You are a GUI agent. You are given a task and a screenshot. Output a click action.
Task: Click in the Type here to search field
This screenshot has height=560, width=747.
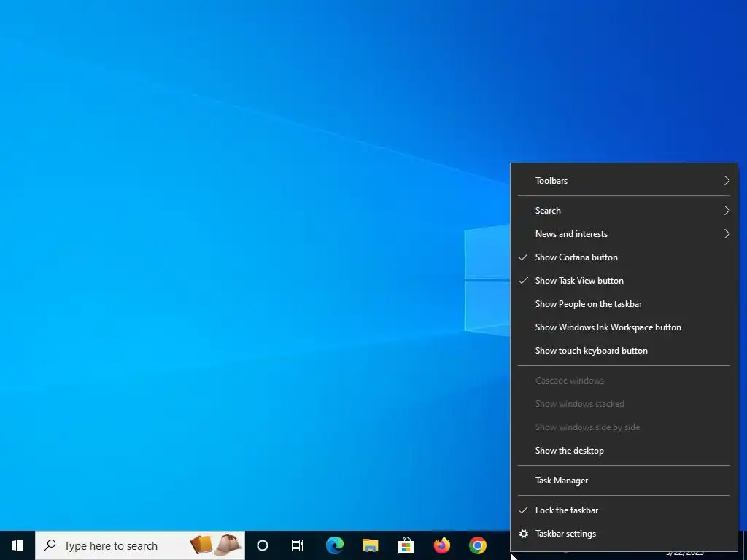coord(140,545)
